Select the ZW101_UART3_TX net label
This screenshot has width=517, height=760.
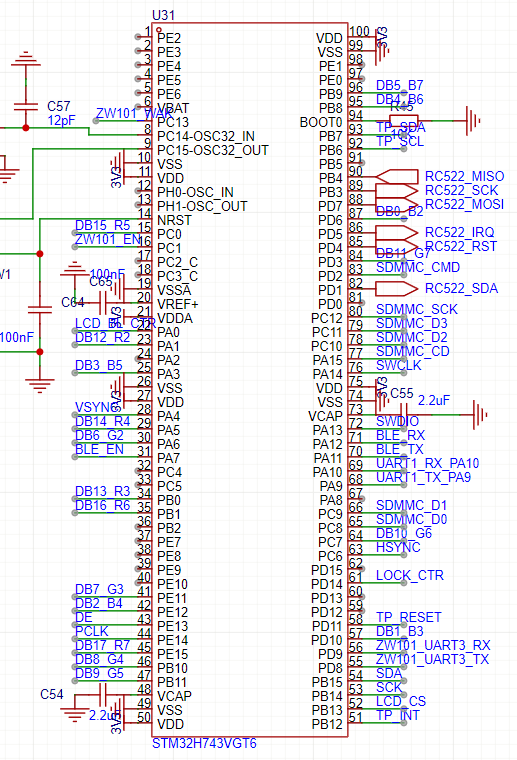point(433,660)
